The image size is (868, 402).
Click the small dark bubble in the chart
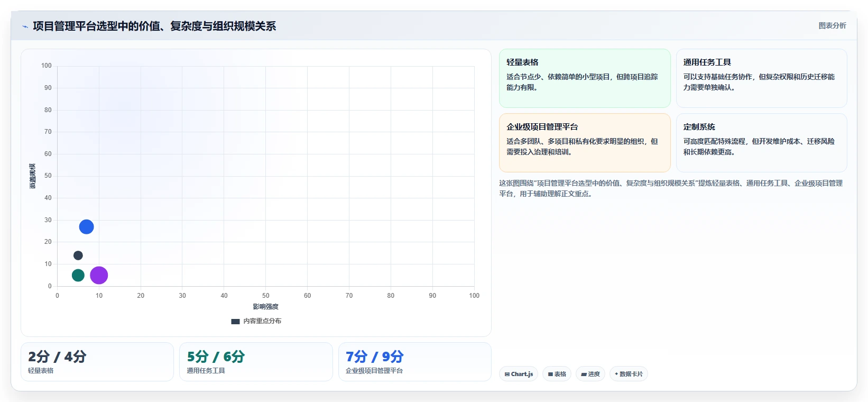point(78,255)
